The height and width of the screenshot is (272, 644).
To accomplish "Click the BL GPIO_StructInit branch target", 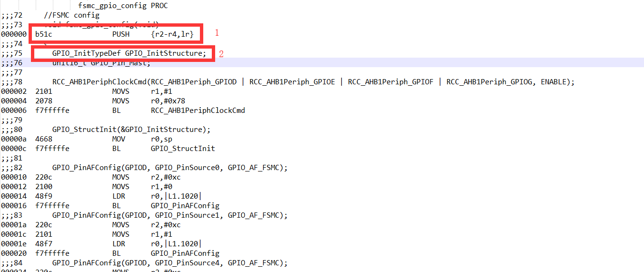I will point(183,149).
